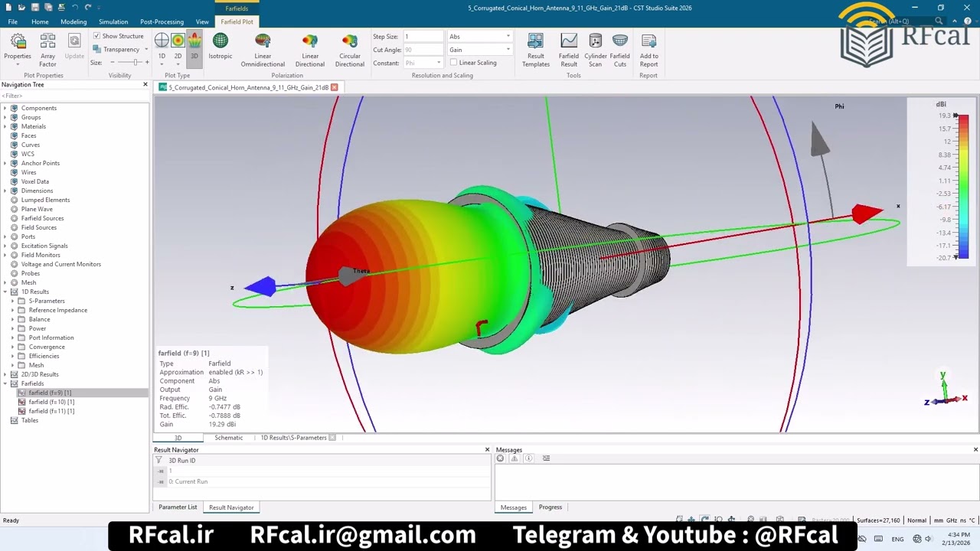Select farfield (f=11) [1] result
Viewport: 980px width, 551px height.
(x=51, y=411)
